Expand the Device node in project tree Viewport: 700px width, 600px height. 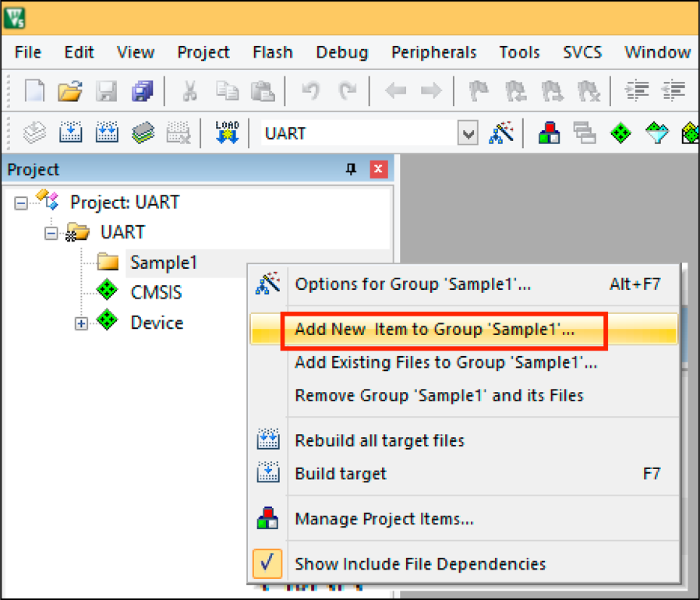click(82, 323)
